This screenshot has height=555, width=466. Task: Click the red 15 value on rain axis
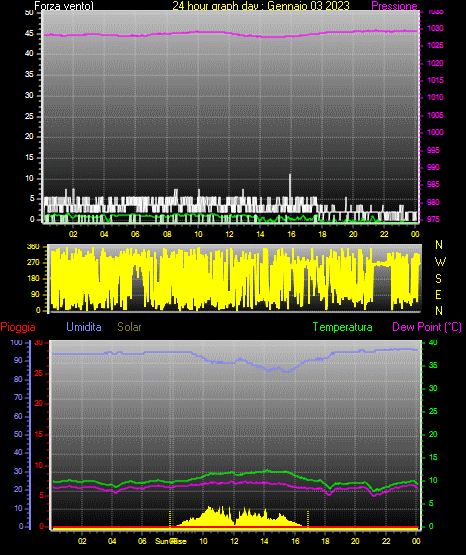tap(39, 434)
